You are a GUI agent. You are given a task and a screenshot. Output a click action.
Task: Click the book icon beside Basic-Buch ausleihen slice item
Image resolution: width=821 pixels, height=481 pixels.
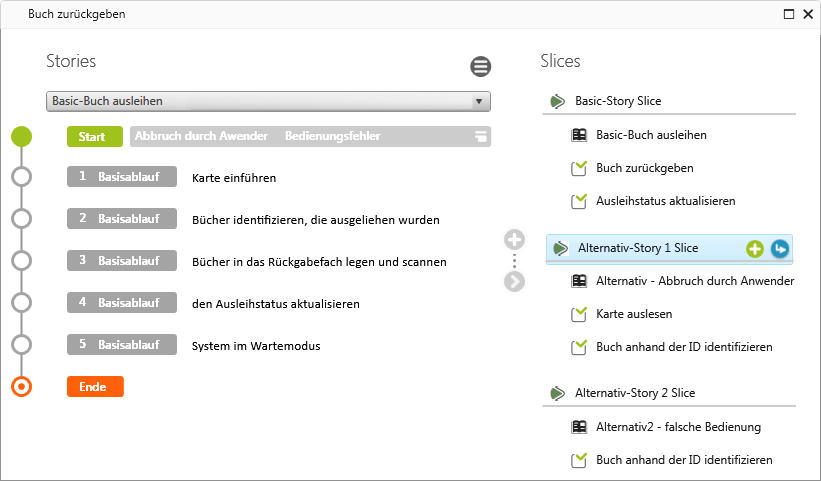coord(579,135)
